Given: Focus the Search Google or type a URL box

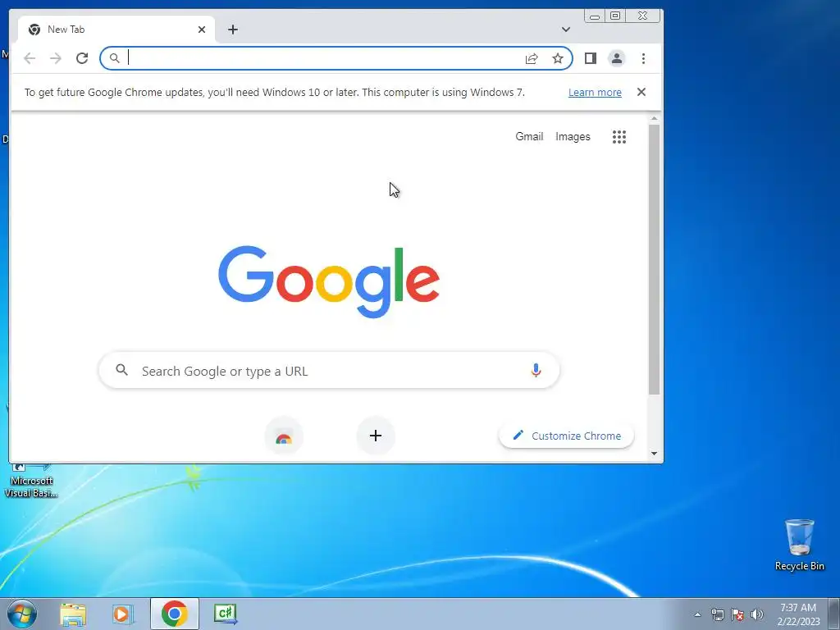Looking at the screenshot, I should tap(329, 370).
